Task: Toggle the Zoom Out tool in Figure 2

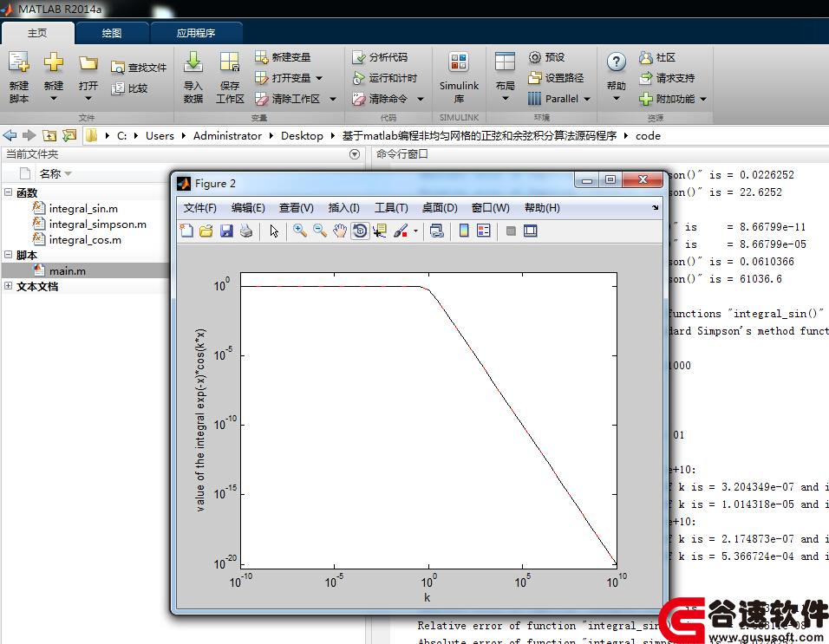Action: [x=319, y=231]
